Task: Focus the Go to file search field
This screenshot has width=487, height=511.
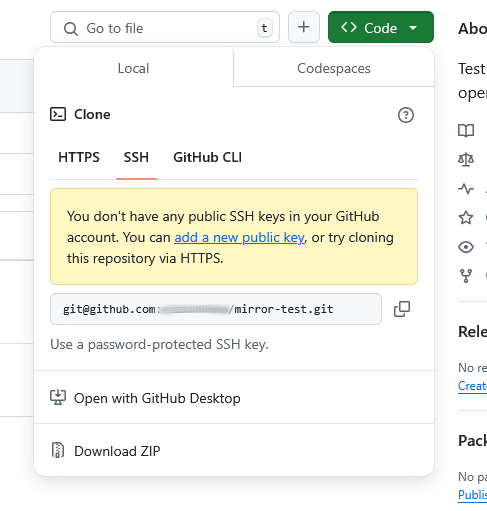Action: [x=165, y=27]
